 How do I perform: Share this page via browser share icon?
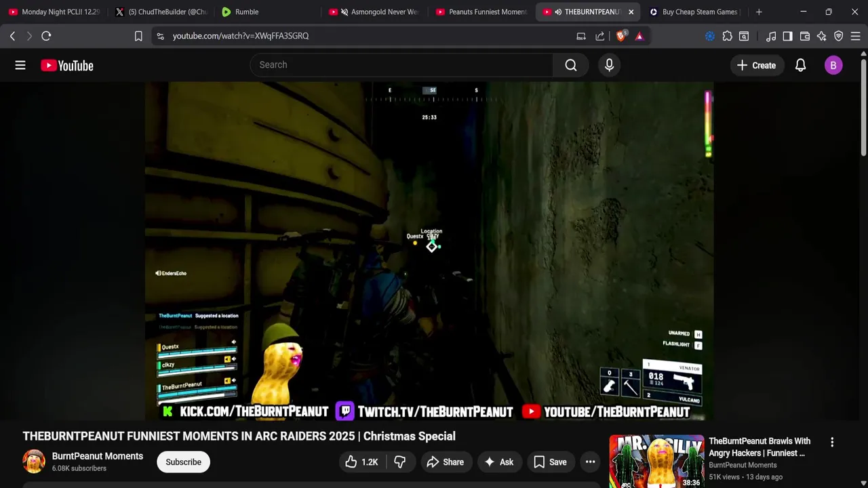tap(600, 36)
